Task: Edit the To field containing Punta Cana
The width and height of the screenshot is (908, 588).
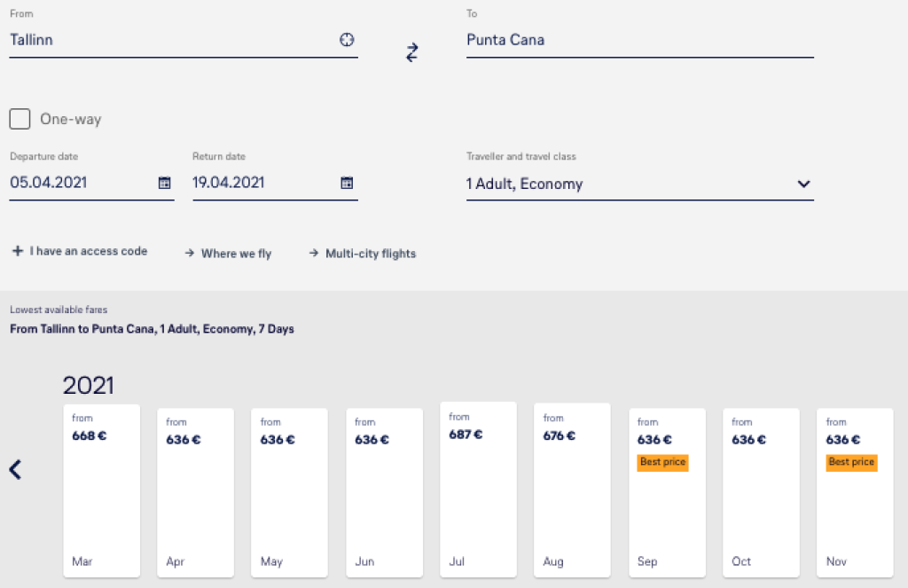Action: (x=638, y=40)
